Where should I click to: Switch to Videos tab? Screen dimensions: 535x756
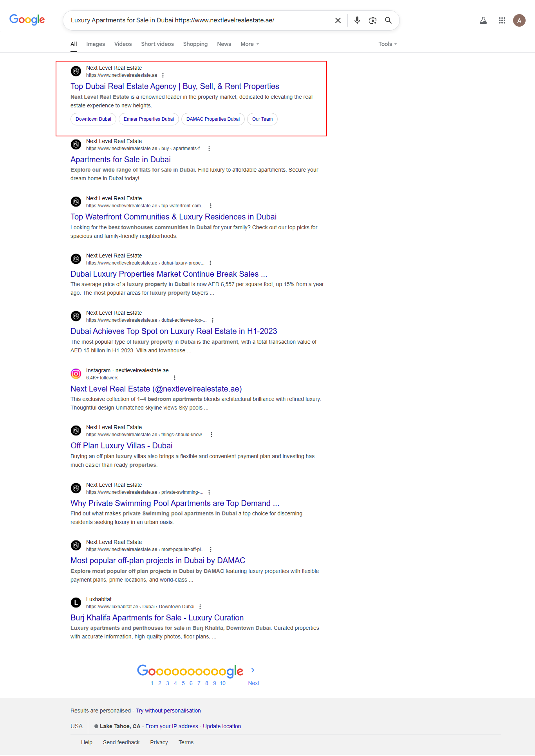coord(123,44)
